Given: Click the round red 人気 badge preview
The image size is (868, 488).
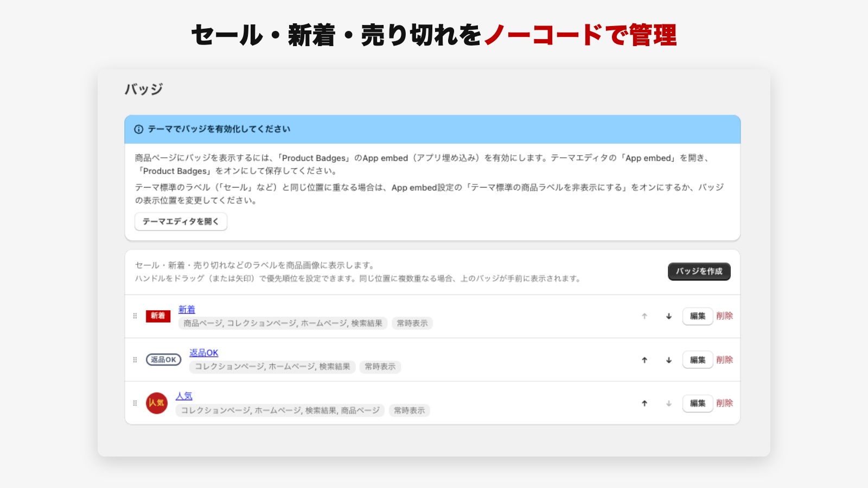Looking at the screenshot, I should (x=157, y=403).
